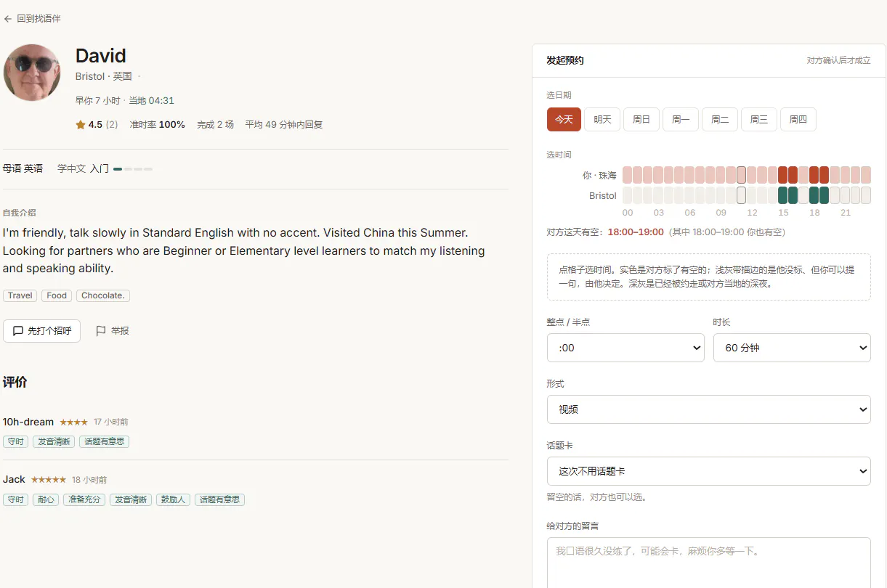Select the 18:00 cell in the 你·珠海 row
The height and width of the screenshot is (588, 887).
(814, 175)
